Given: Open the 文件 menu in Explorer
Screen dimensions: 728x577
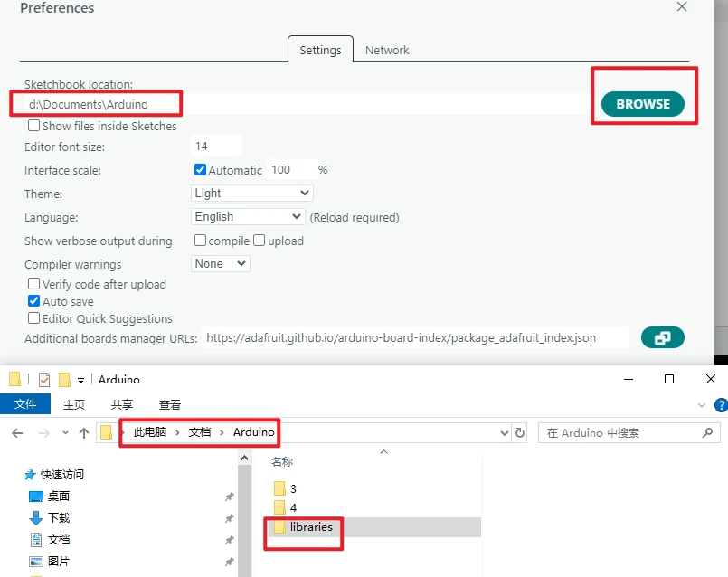Looking at the screenshot, I should pyautogui.click(x=25, y=404).
